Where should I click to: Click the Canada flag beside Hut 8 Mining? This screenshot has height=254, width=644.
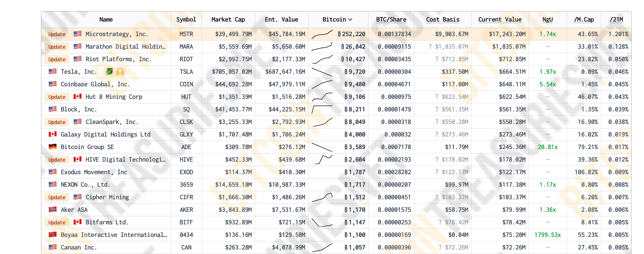click(77, 96)
